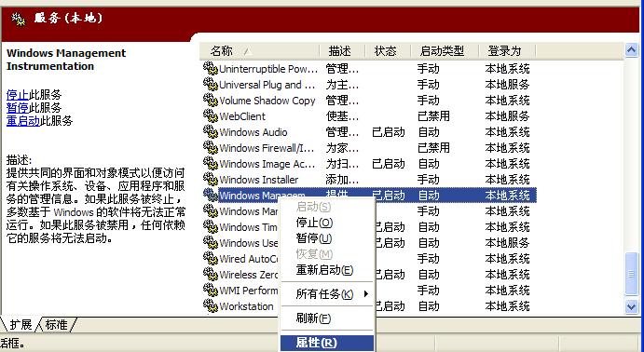Click the WebClient service gear icon
The width and height of the screenshot is (644, 352).
click(x=211, y=116)
